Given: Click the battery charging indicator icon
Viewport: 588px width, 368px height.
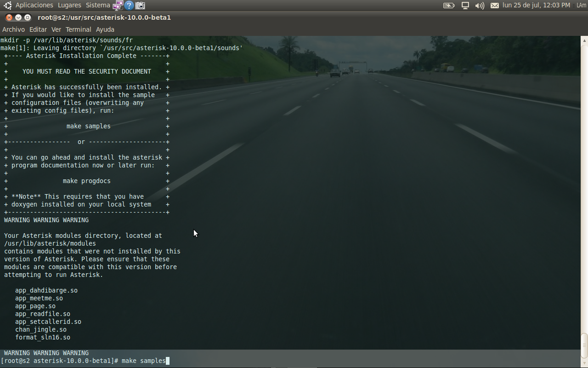Looking at the screenshot, I should [449, 6].
